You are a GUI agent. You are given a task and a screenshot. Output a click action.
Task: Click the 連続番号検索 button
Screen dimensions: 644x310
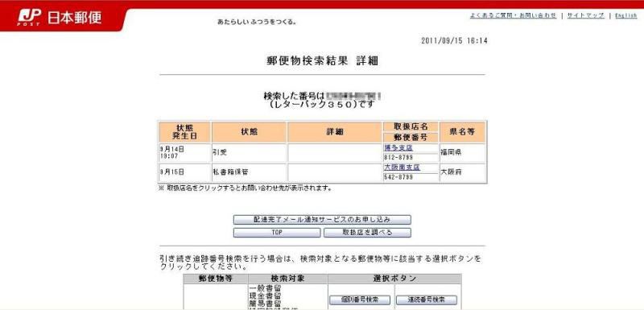tap(427, 300)
